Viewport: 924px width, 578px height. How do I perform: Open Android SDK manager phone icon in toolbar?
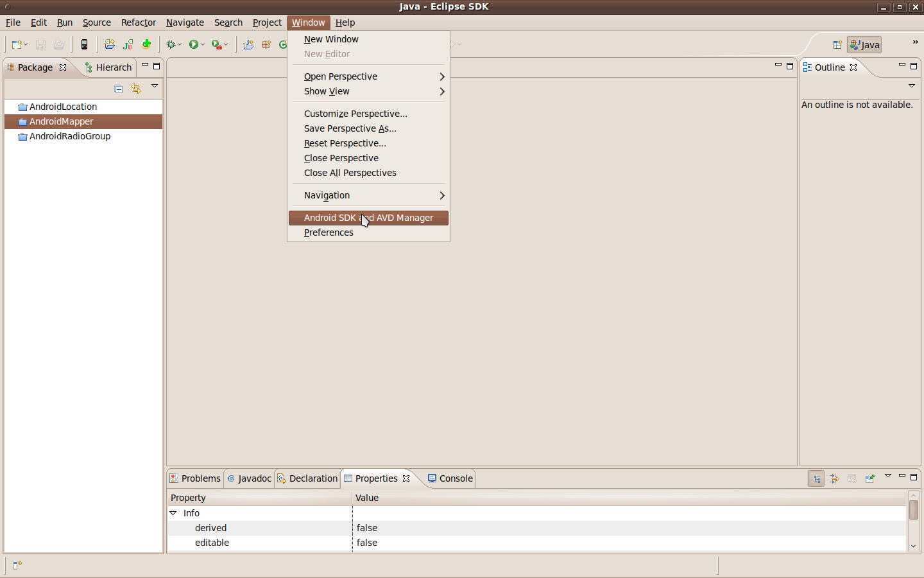84,44
